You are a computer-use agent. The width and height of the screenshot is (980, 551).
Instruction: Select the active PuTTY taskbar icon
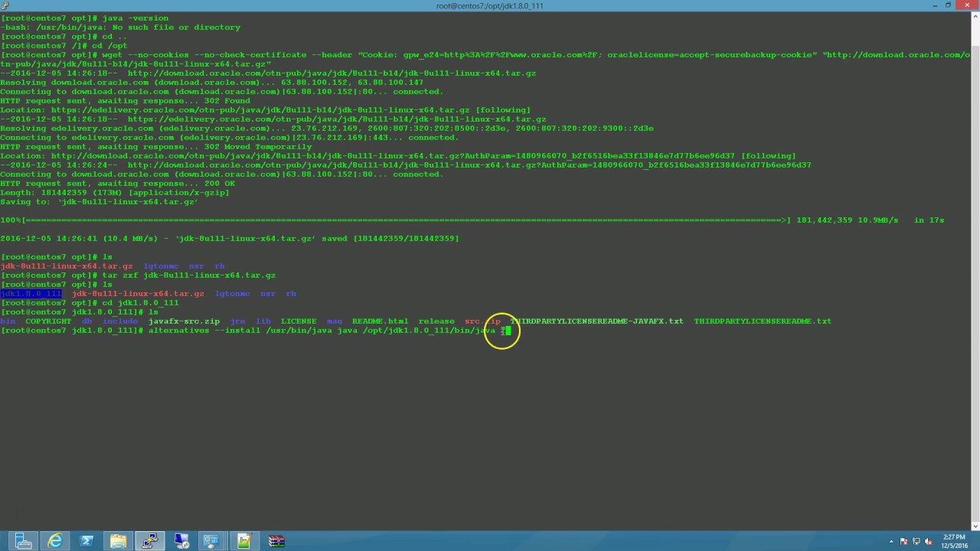tap(149, 541)
